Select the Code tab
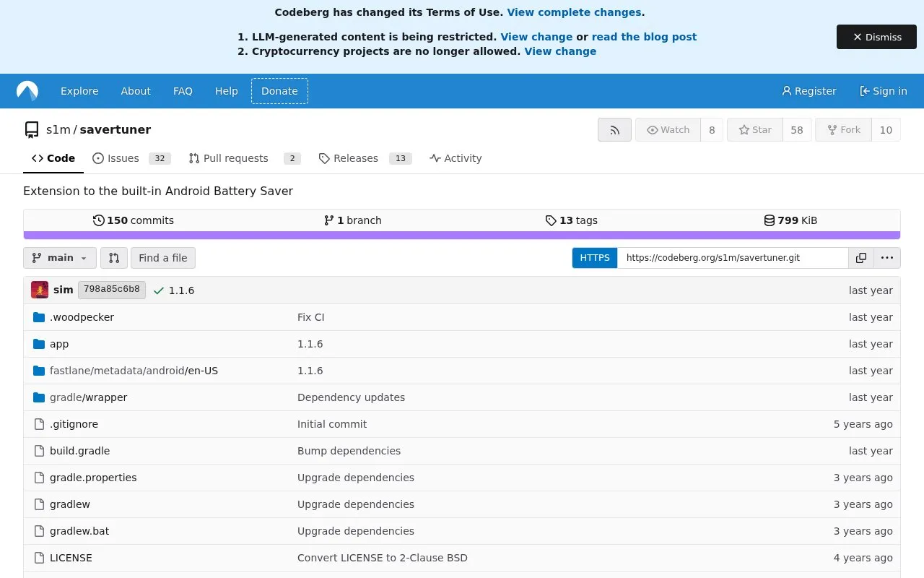Image resolution: width=924 pixels, height=578 pixels. (x=53, y=158)
